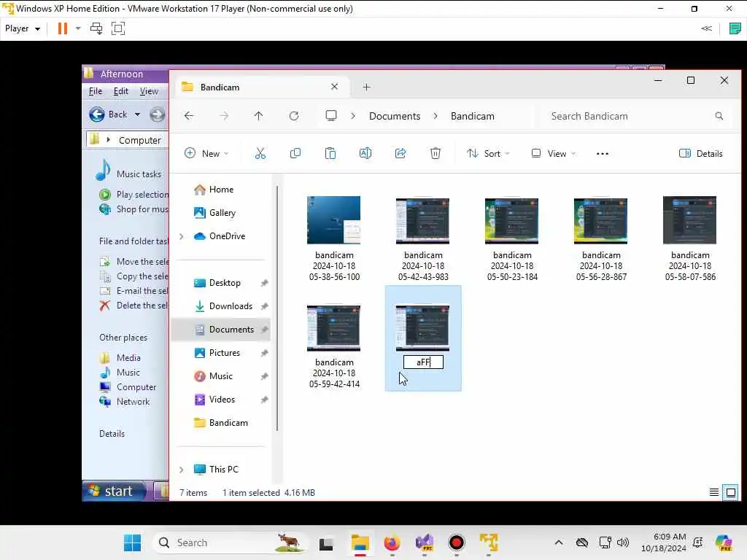Toggle the Details pane button
The image size is (747, 560).
[x=701, y=153]
